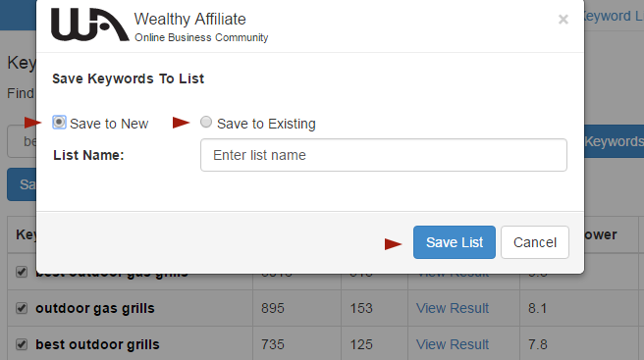Open View Result for outdoor gas grills

tap(453, 308)
